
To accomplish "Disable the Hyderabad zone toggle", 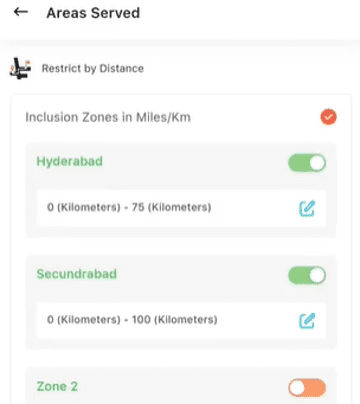I will 307,163.
